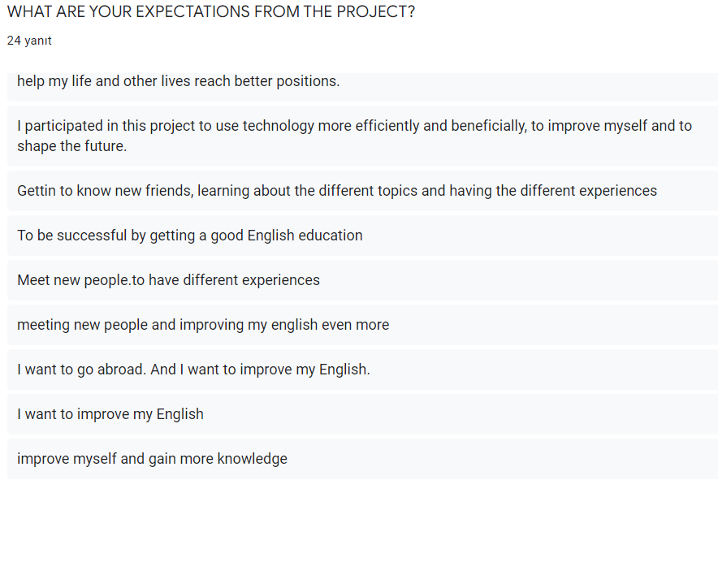Click the 'WHAT ARE YOUR EXPECTATIONS' question heading
This screenshot has width=718, height=588.
point(210,12)
